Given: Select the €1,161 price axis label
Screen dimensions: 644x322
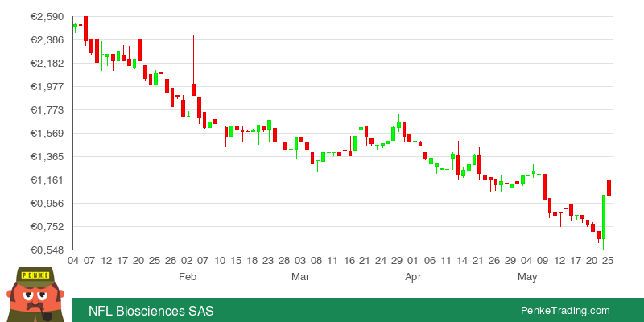Looking at the screenshot, I should 47,180.
